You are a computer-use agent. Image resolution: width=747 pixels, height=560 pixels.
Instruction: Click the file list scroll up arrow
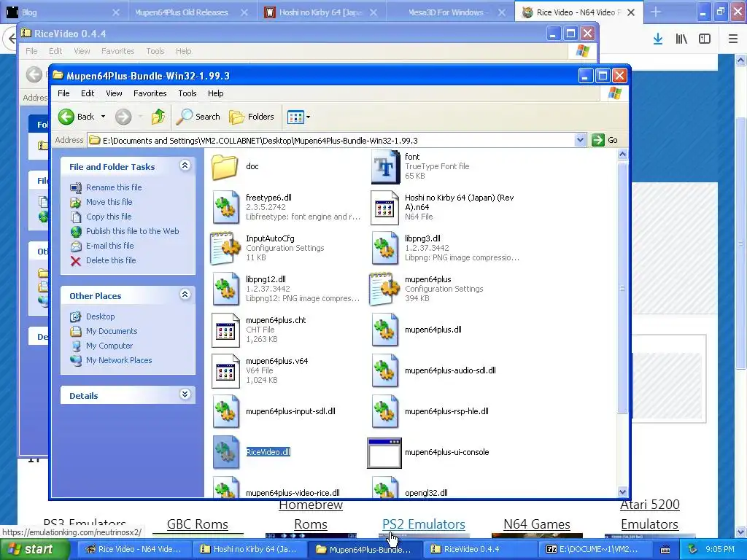[622, 155]
